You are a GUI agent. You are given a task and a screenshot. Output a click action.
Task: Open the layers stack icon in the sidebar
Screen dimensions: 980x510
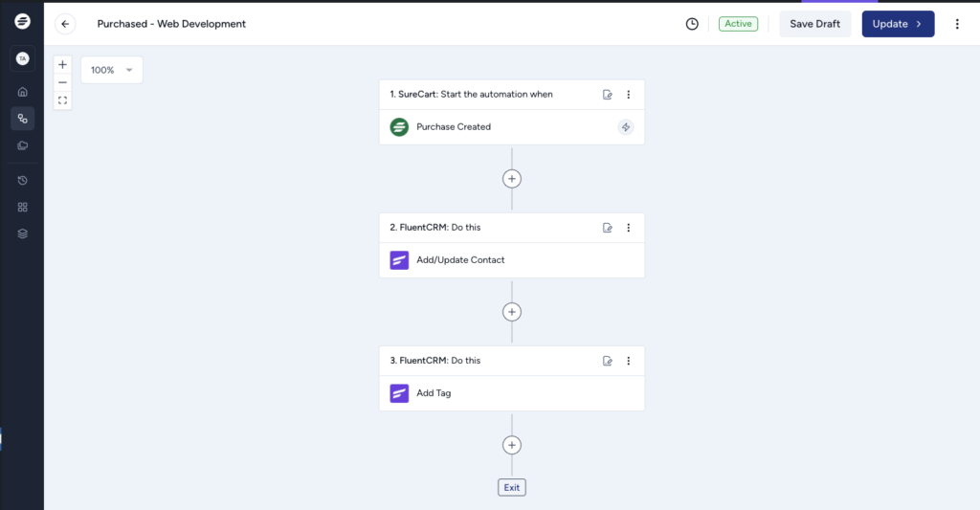23,233
